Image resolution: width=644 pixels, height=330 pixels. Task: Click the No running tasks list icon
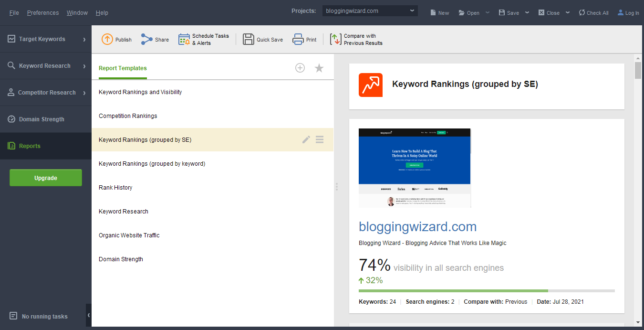pos(13,316)
